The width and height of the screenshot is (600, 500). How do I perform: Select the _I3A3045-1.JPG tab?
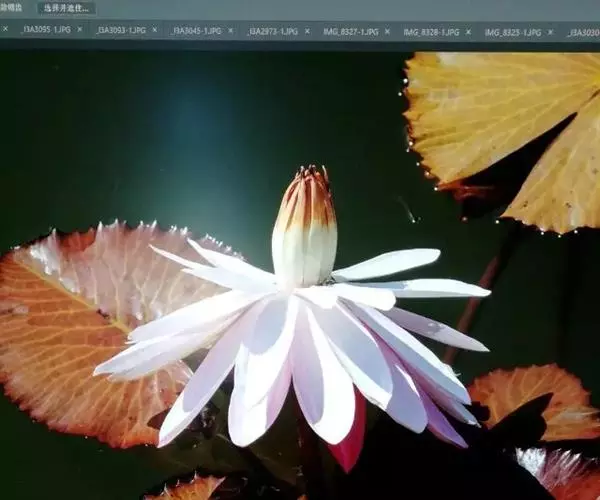pyautogui.click(x=197, y=31)
